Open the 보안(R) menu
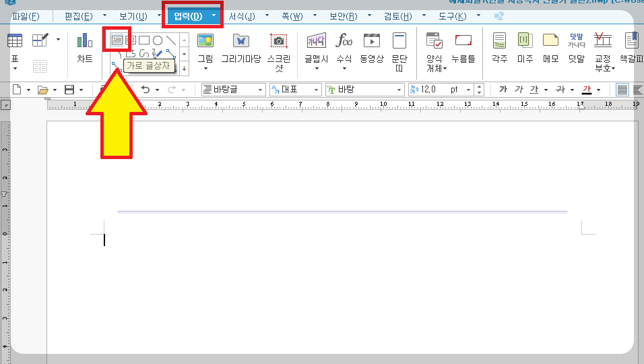 coord(344,16)
